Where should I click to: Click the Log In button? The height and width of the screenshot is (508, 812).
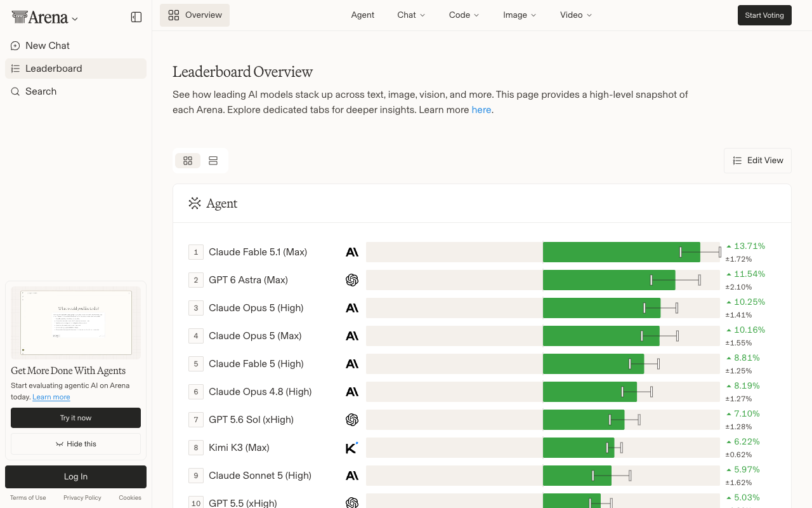pos(75,477)
